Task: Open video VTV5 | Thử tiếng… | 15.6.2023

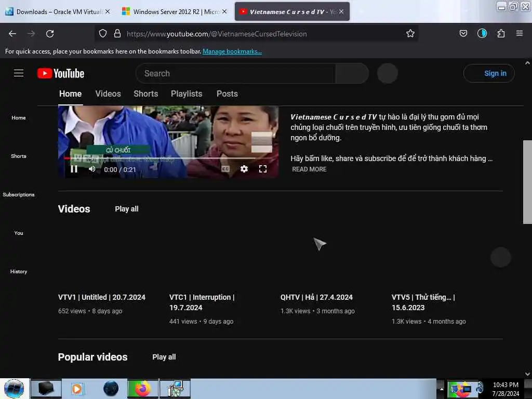Action: (x=423, y=302)
